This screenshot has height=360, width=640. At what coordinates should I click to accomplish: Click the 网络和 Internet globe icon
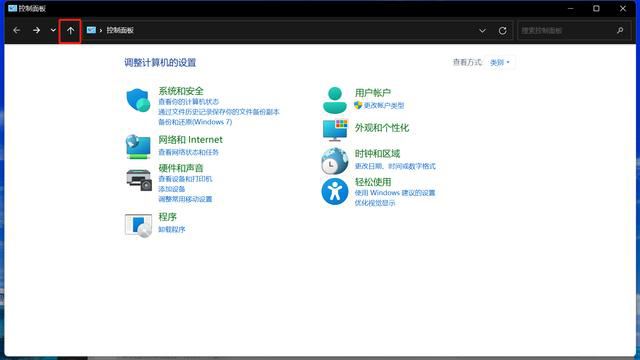(138, 147)
